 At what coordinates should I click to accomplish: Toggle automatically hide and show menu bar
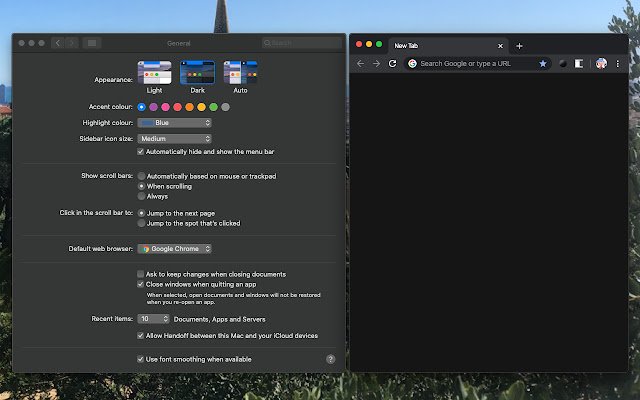pos(140,151)
